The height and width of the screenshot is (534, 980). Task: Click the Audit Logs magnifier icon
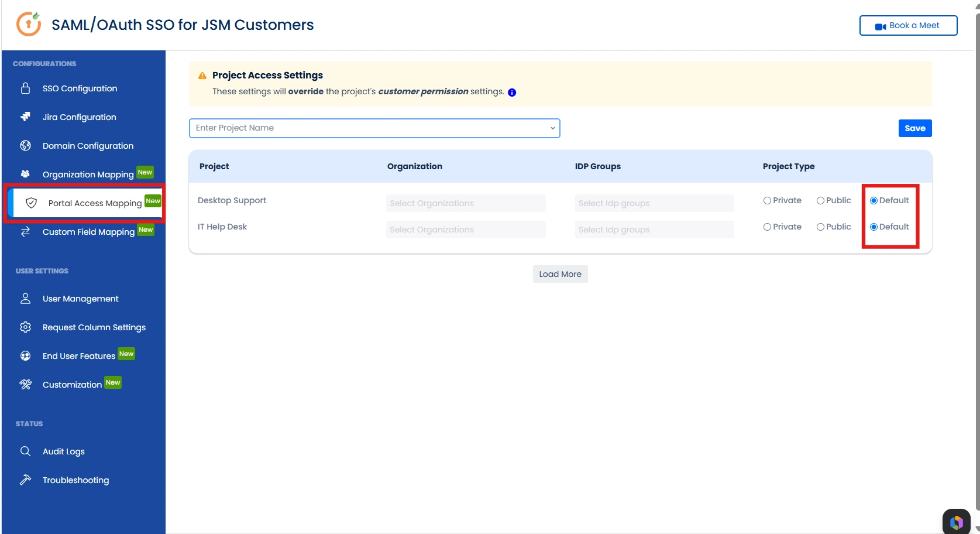[x=25, y=451]
